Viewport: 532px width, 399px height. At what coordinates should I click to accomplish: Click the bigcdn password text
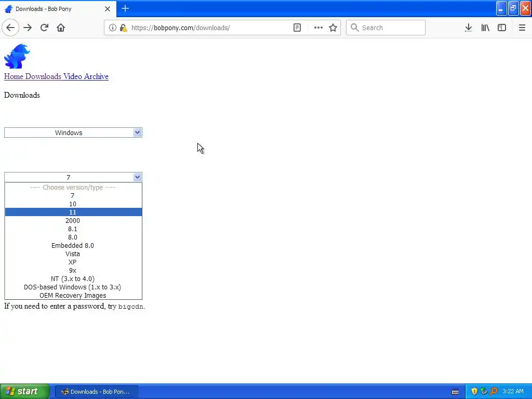pyautogui.click(x=130, y=307)
